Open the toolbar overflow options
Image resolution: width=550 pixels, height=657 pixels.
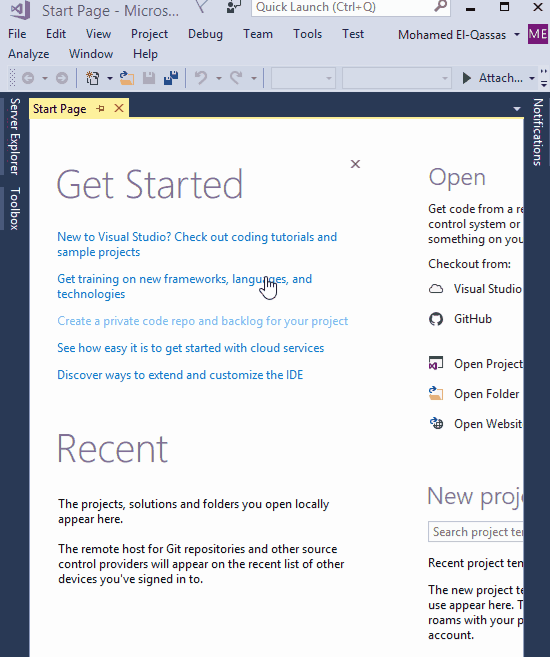pos(544,78)
